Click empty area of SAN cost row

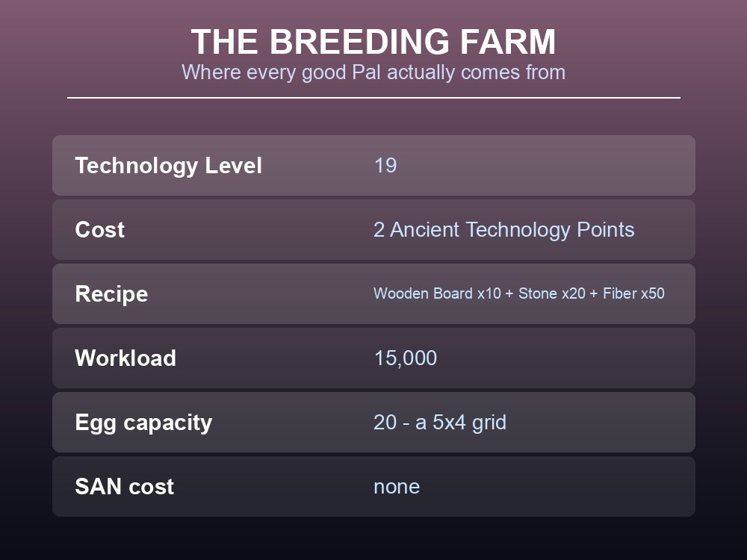point(553,487)
